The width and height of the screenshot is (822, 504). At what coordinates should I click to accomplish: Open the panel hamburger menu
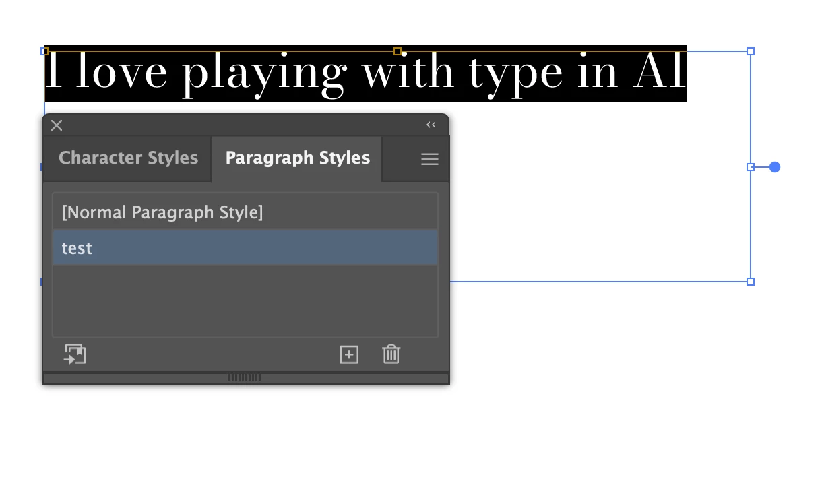point(430,159)
